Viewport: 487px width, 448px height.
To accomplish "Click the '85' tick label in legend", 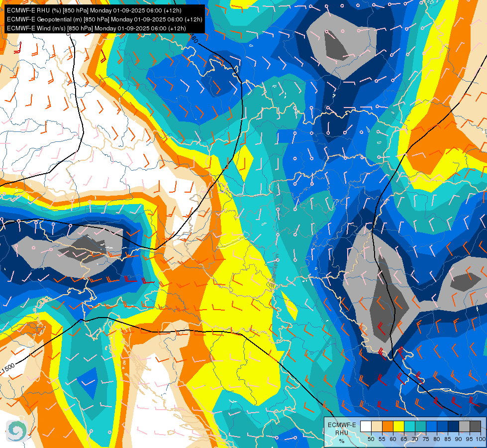I will pyautogui.click(x=448, y=440).
